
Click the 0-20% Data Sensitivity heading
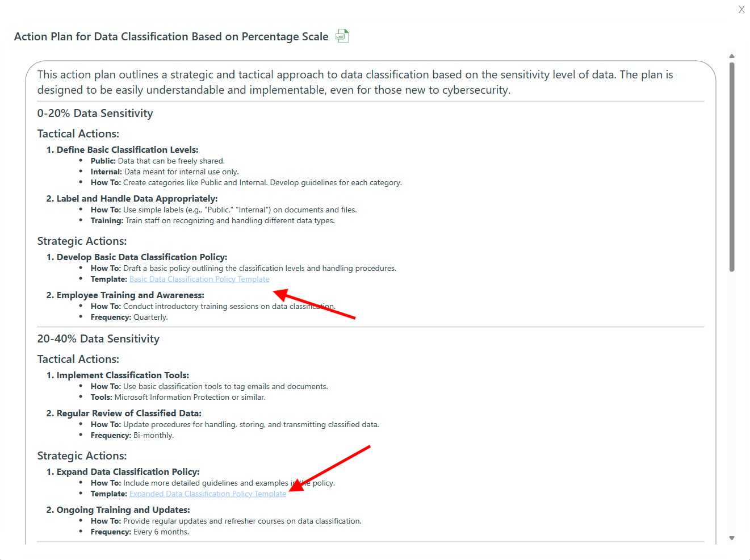[95, 114]
